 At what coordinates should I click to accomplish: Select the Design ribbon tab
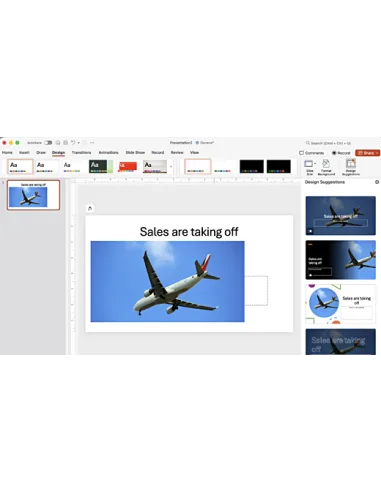click(58, 152)
